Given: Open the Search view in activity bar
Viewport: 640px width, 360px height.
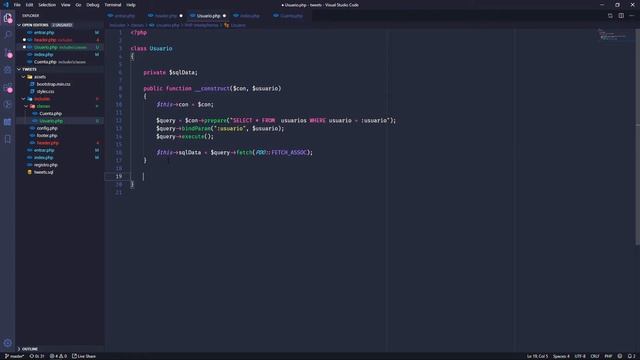Looking at the screenshot, I should pos(8,35).
